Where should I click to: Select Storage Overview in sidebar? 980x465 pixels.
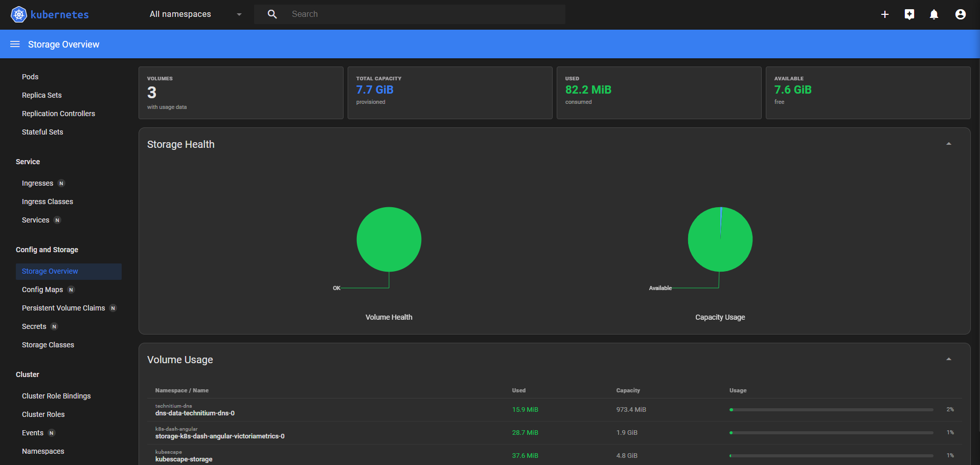coord(69,272)
